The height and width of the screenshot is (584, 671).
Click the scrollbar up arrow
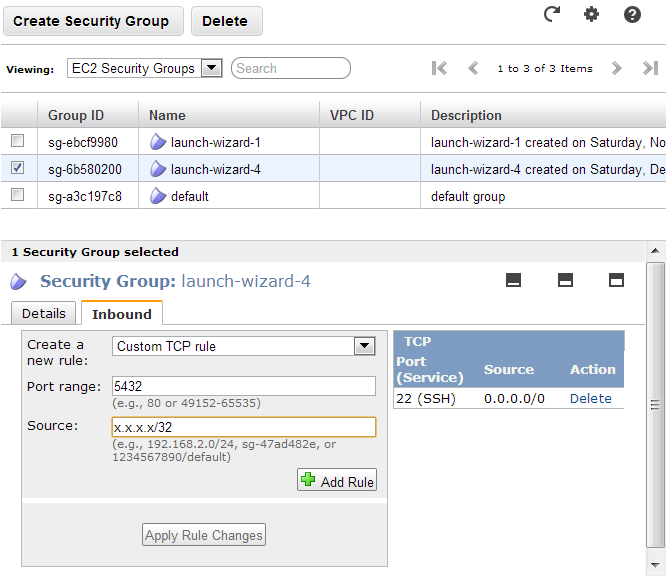pyautogui.click(x=655, y=251)
